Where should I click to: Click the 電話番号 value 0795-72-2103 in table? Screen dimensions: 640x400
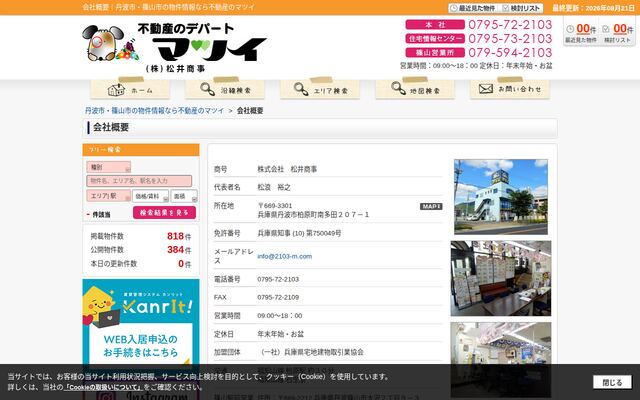278,279
